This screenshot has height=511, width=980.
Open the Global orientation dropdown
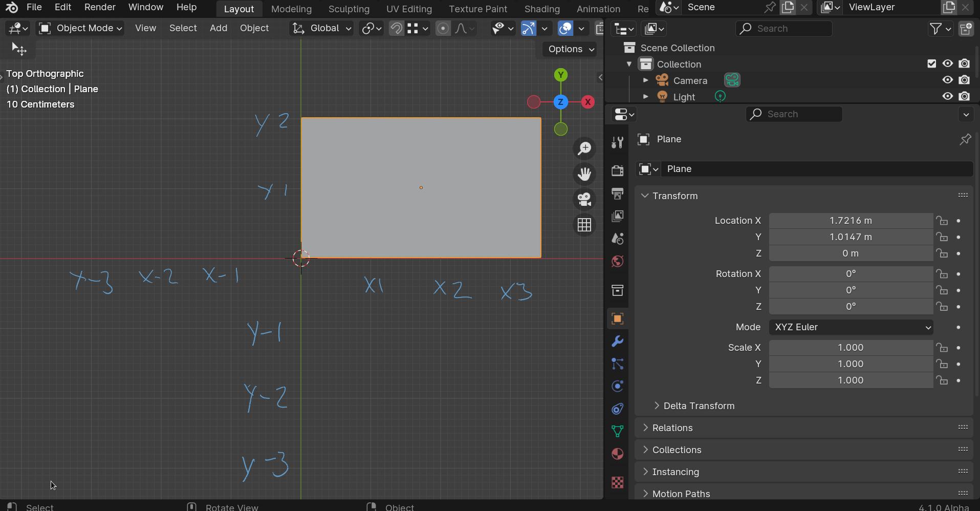[321, 28]
